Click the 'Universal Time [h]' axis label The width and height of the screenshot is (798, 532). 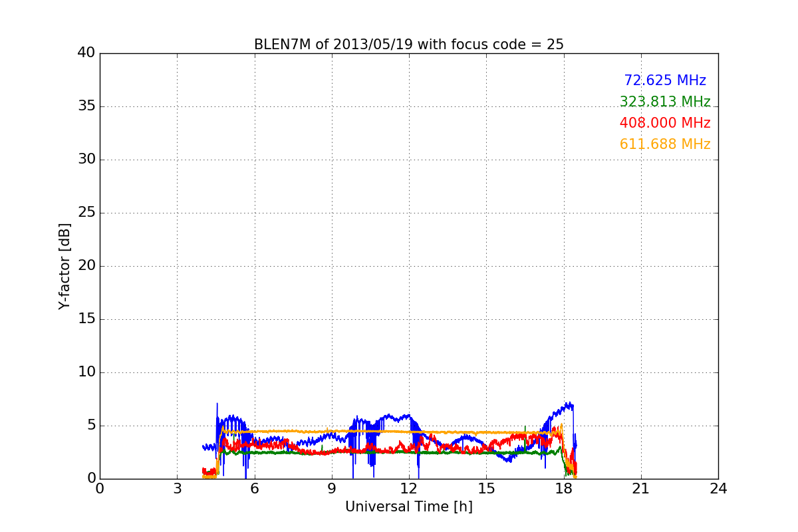pyautogui.click(x=409, y=507)
